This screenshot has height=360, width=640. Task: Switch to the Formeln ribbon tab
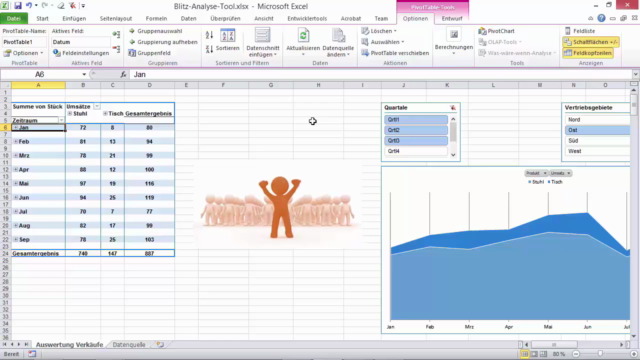(156, 18)
